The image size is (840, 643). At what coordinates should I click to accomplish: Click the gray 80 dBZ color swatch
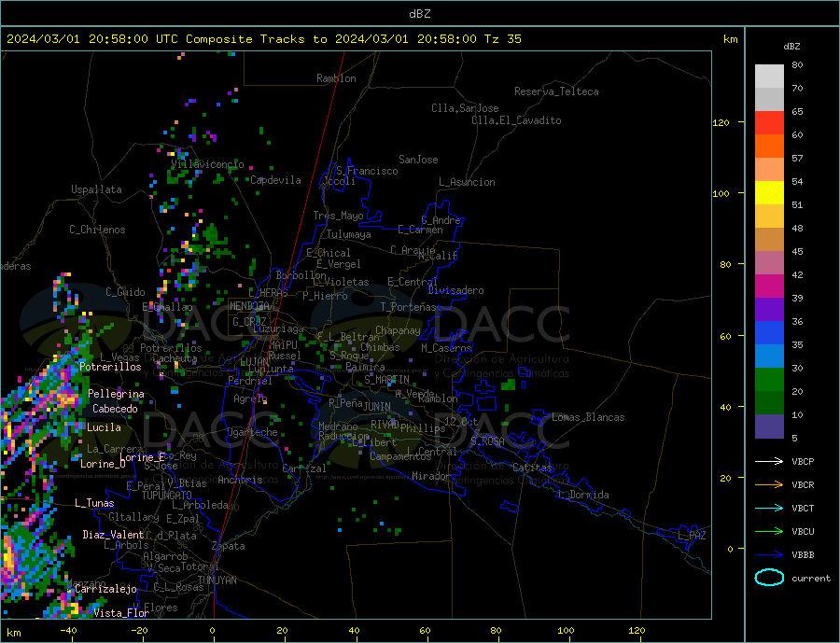(x=769, y=77)
